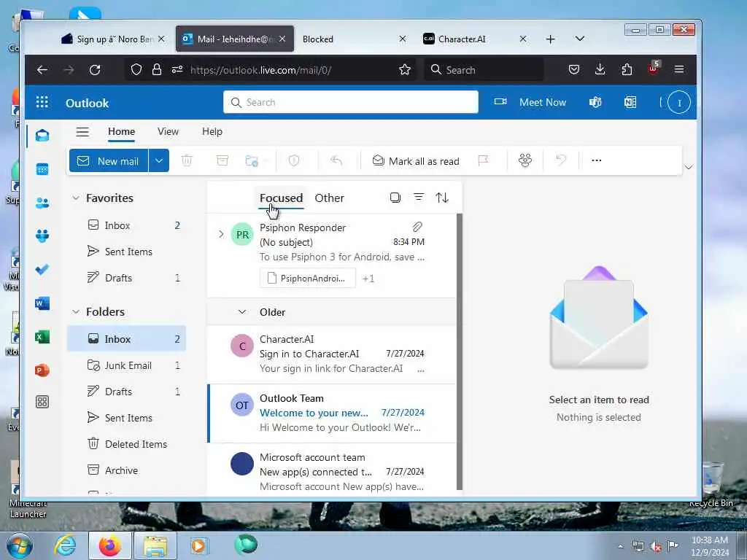Open Internet Explorer from the taskbar

click(x=65, y=545)
